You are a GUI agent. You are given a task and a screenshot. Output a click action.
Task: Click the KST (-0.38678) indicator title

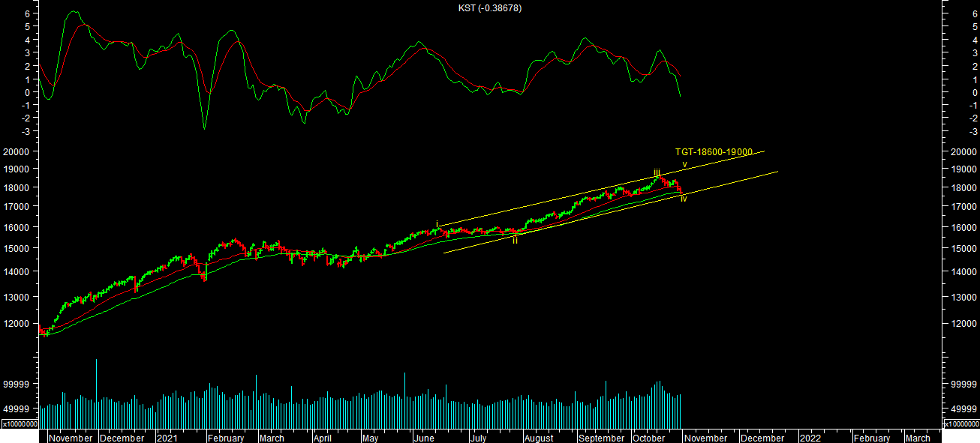coord(489,8)
